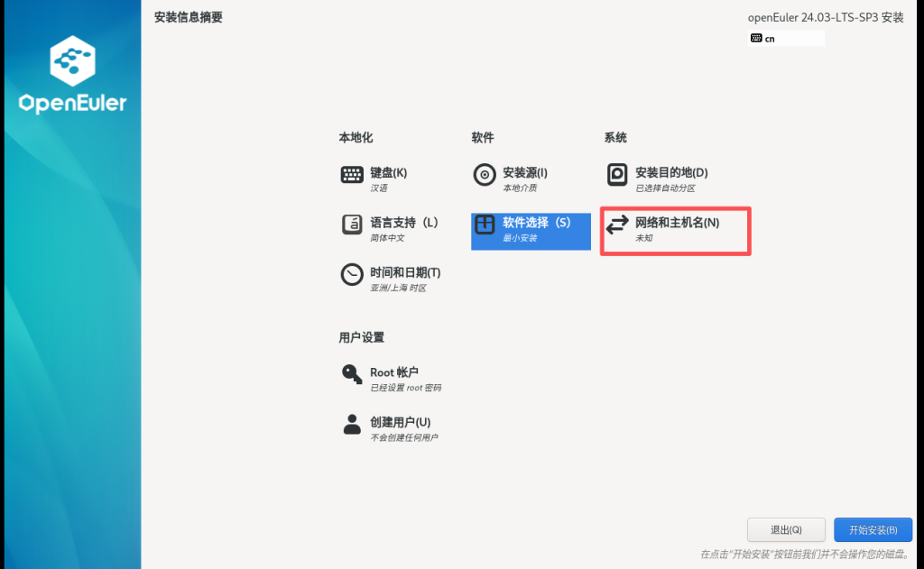Click the key icon for Root 帐户

(x=352, y=374)
